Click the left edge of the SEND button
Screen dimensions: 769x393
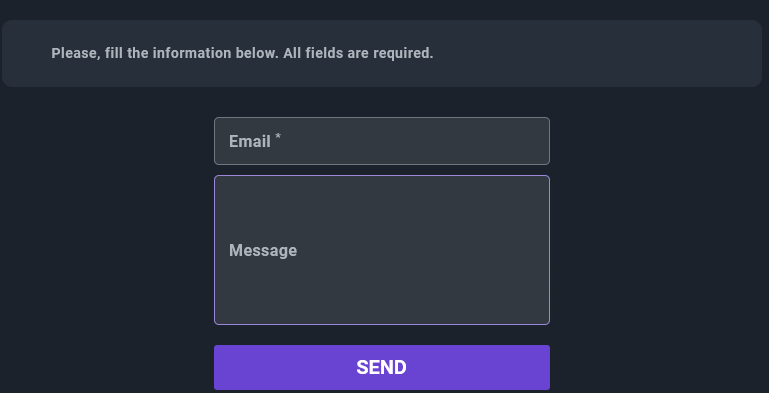click(226, 367)
